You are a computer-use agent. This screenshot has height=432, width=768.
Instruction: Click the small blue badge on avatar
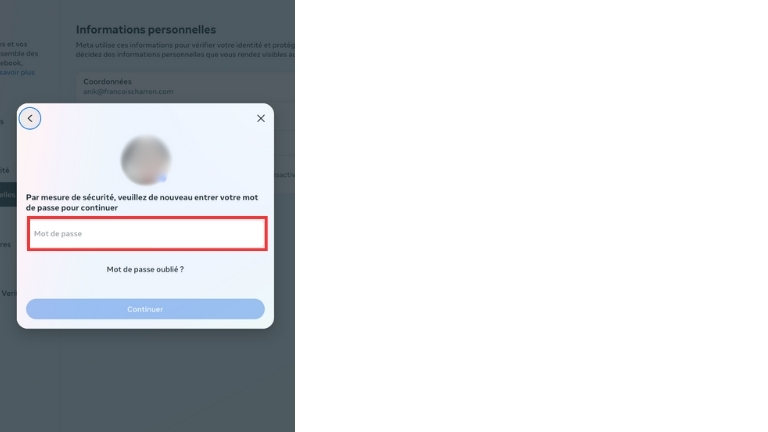pyautogui.click(x=162, y=178)
